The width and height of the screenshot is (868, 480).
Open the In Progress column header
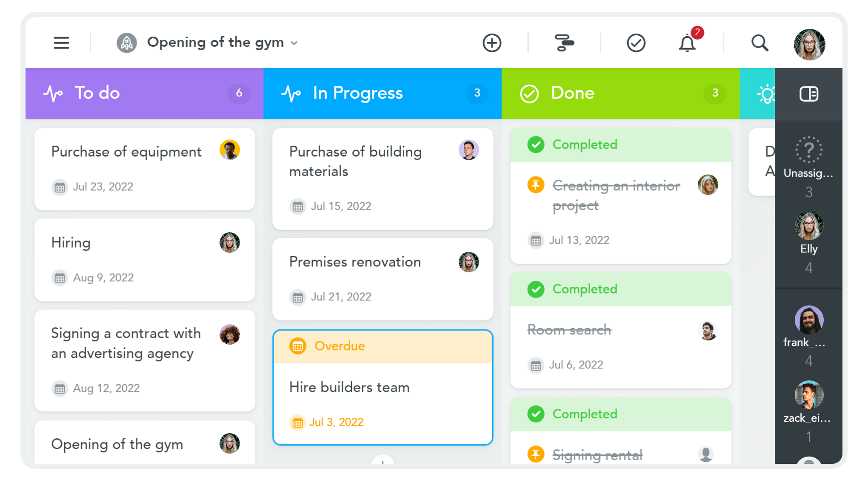(357, 93)
